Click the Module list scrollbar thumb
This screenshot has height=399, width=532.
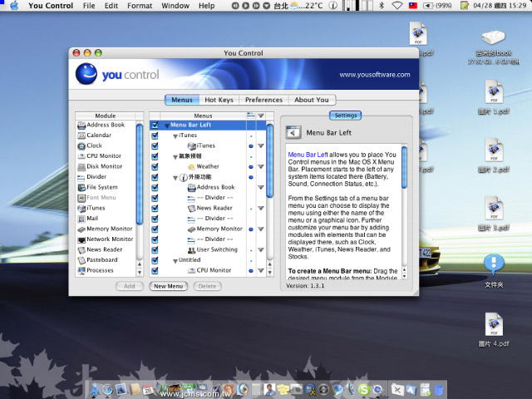[140, 174]
